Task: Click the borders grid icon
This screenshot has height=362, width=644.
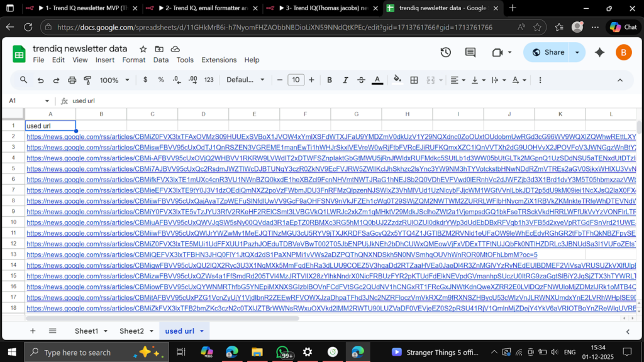Action: (x=414, y=80)
